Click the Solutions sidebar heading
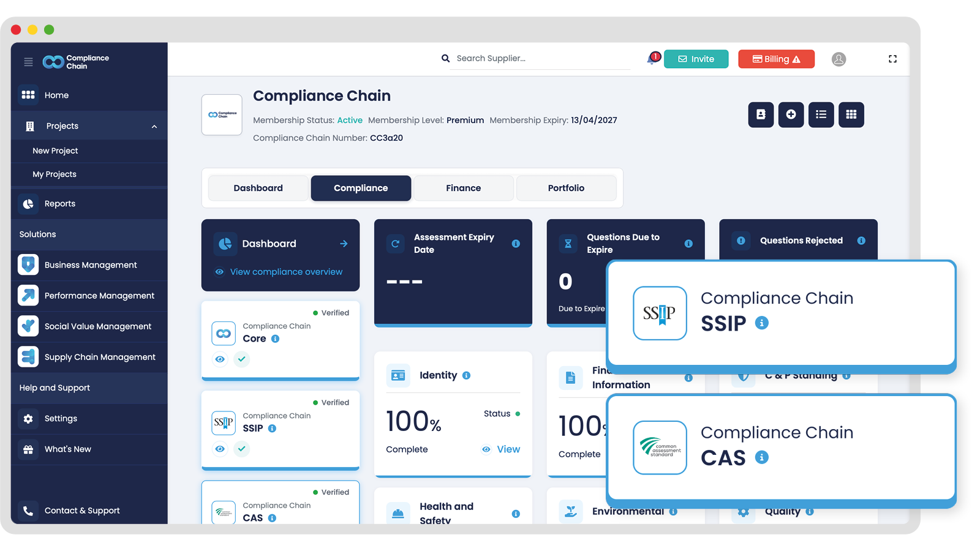The image size is (980, 551). point(37,234)
